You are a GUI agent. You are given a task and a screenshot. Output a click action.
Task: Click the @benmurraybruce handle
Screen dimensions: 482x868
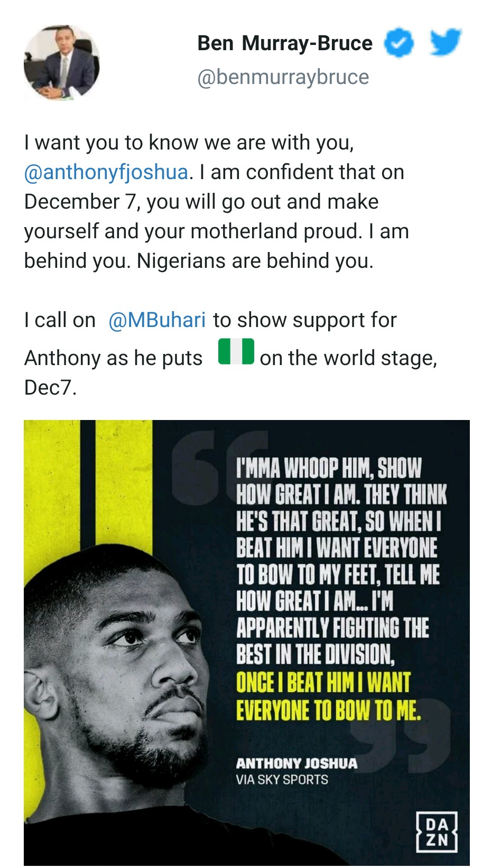283,77
